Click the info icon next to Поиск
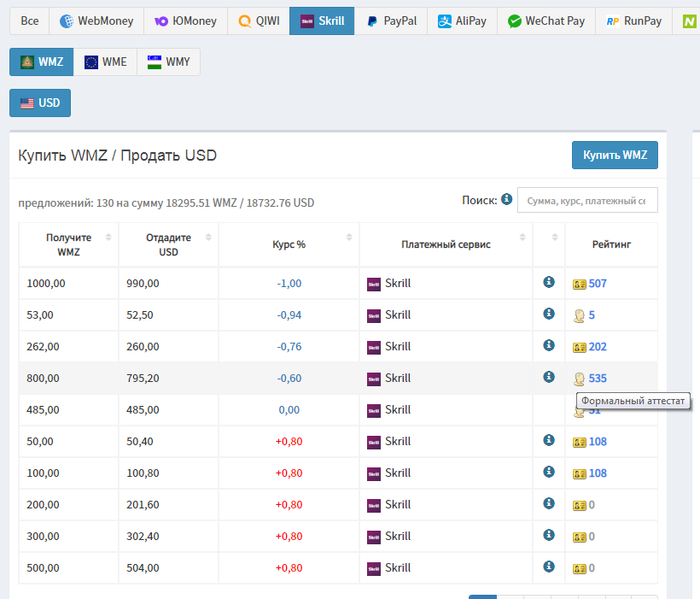Image resolution: width=700 pixels, height=599 pixels. (506, 199)
